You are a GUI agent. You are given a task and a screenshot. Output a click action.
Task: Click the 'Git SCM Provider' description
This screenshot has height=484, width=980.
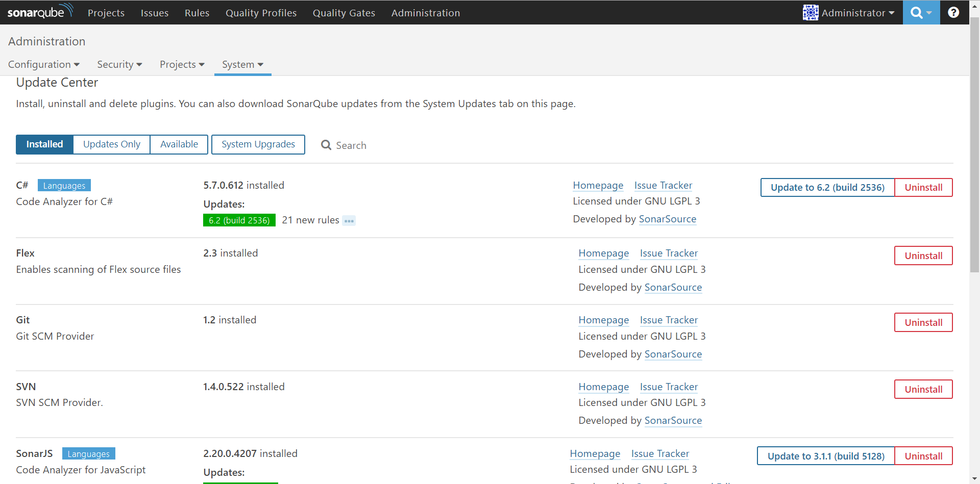point(55,336)
